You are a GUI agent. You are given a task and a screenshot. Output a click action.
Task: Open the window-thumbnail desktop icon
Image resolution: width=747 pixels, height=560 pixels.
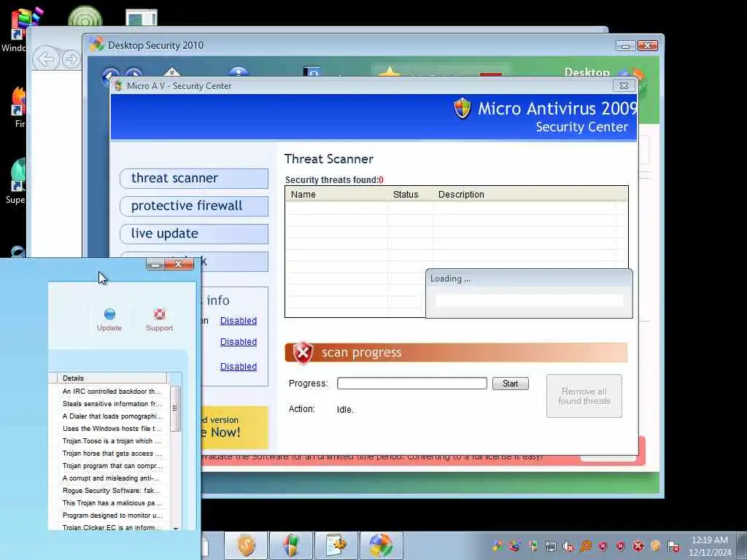[x=141, y=17]
